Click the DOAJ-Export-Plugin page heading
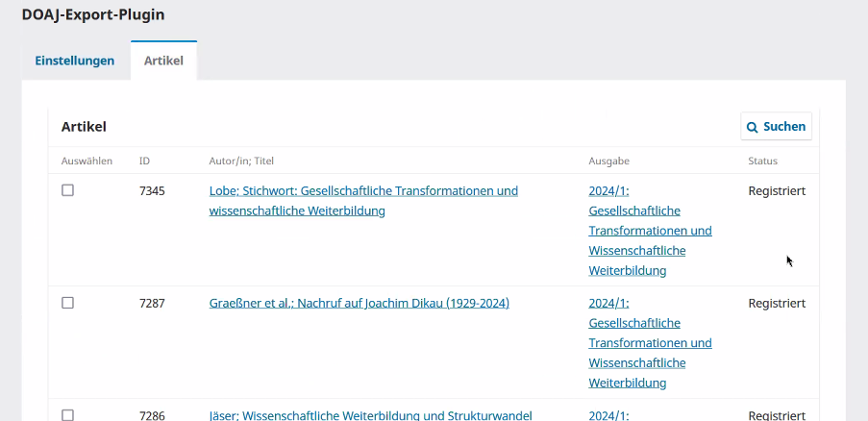This screenshot has height=421, width=868. click(x=93, y=14)
